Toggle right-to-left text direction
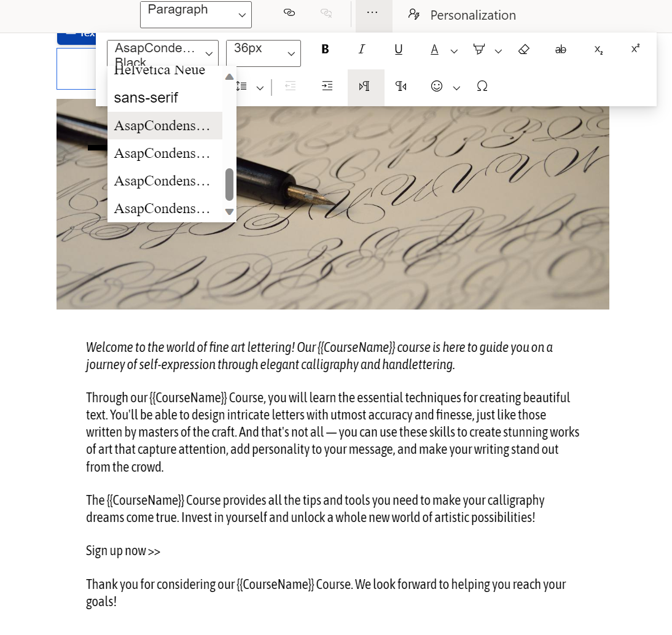Screen dimensions: 672x635 [402, 87]
